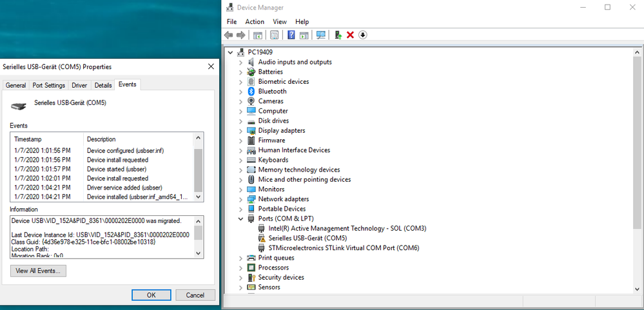This screenshot has height=310, width=644.
Task: Select the 'Device configured (usbser.inf)' event
Action: point(102,150)
